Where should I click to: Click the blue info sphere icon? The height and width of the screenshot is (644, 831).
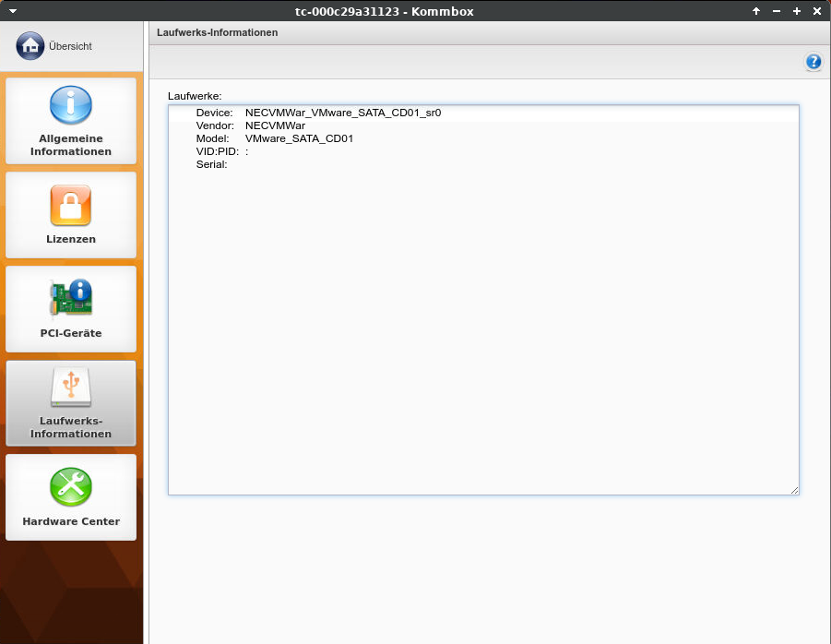(x=71, y=105)
